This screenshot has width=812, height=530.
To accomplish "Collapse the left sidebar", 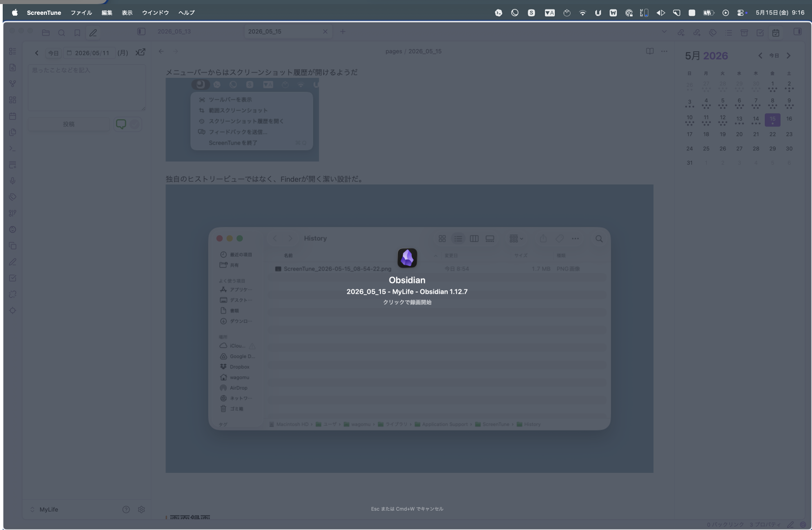I will (141, 31).
